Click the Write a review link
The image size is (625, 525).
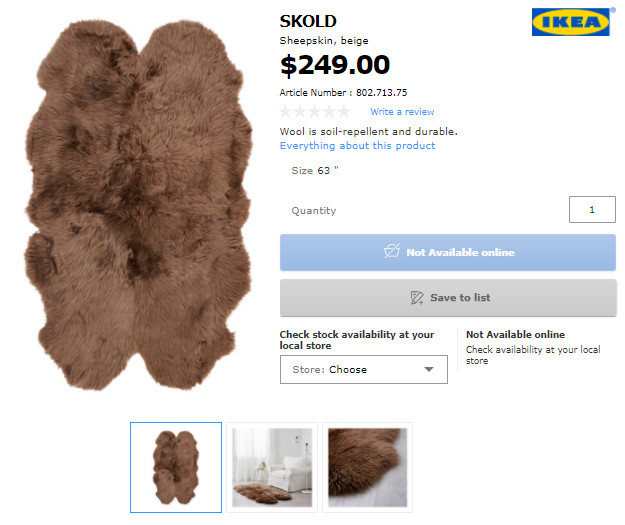402,112
